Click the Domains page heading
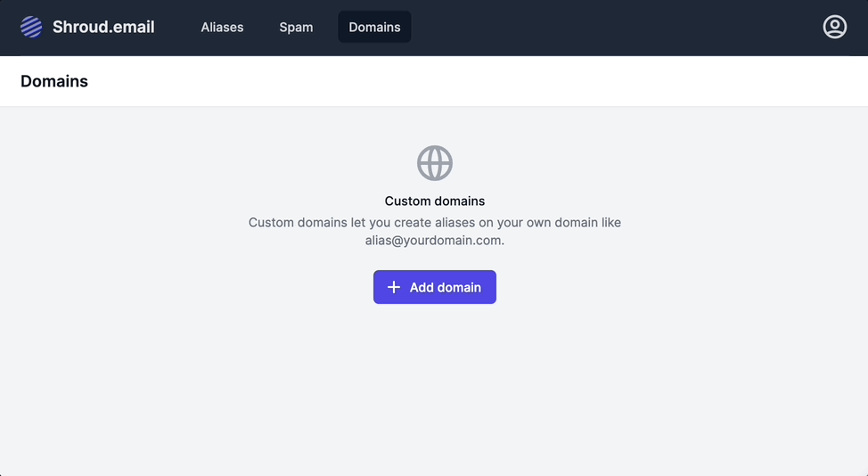 tap(54, 81)
